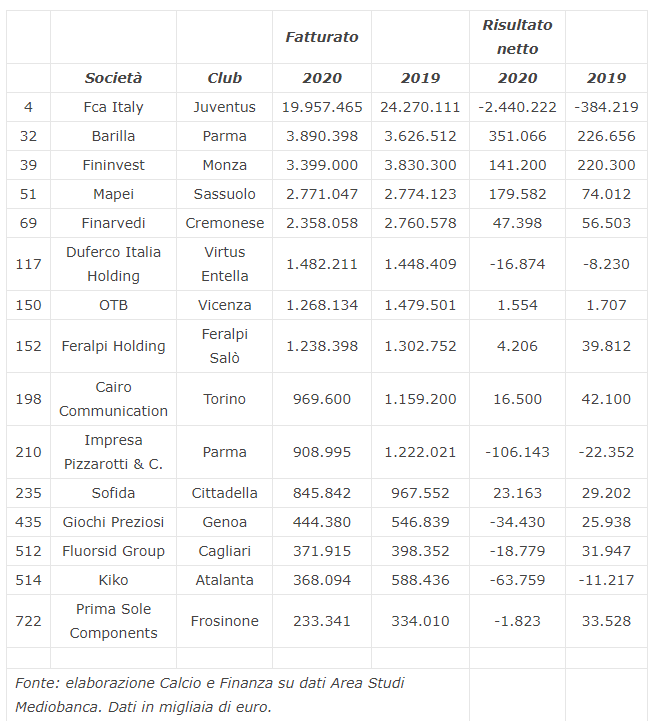Viewport: 656px width, 721px height.
Task: Click the Duferco Italia Holding cell
Action: coord(113,264)
